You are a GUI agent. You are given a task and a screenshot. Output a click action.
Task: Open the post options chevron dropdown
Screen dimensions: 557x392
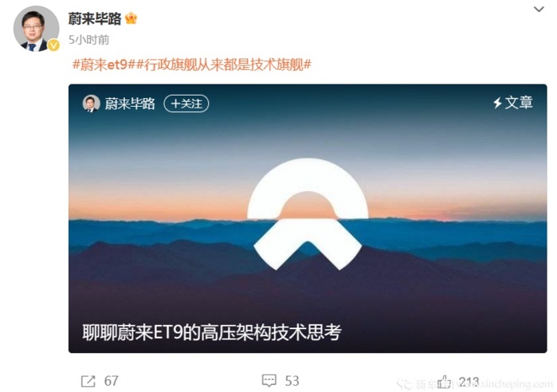click(539, 10)
